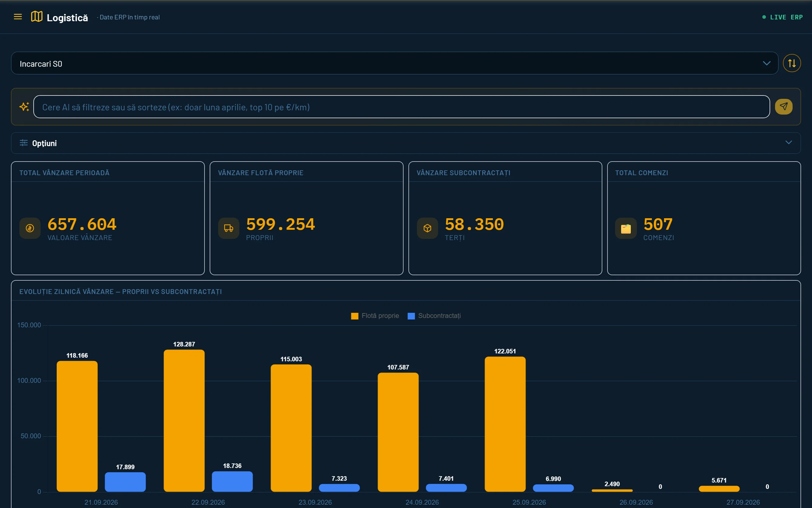Click the 22.09.2026 axis date label
Viewport: 812px width, 508px height.
208,502
